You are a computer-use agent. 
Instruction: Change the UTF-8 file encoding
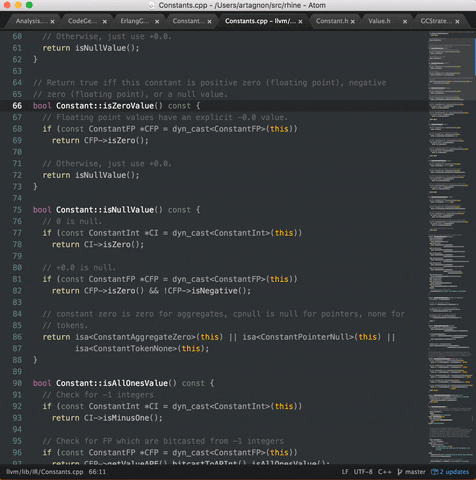click(363, 472)
